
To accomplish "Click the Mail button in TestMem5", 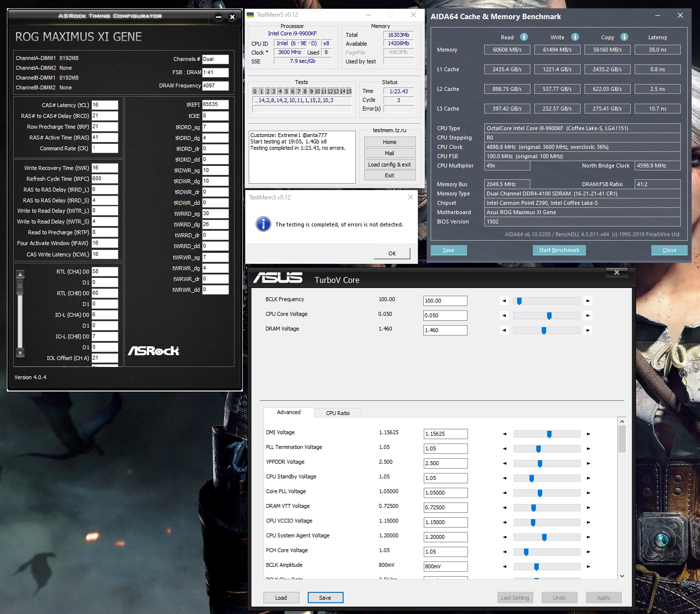I will (x=390, y=153).
